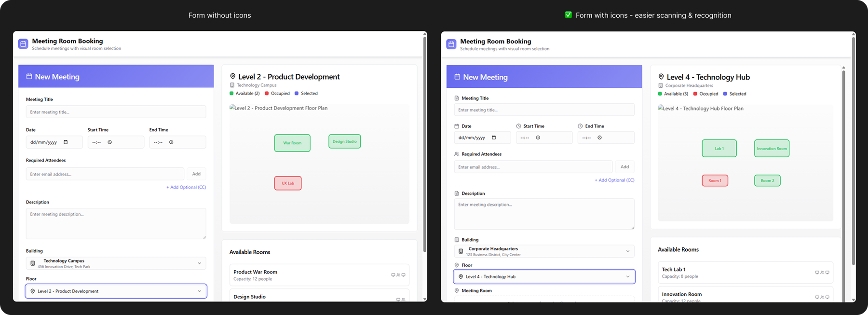868x315 pixels.
Task: Click amenity icons on Product War Room row
Action: tap(398, 275)
